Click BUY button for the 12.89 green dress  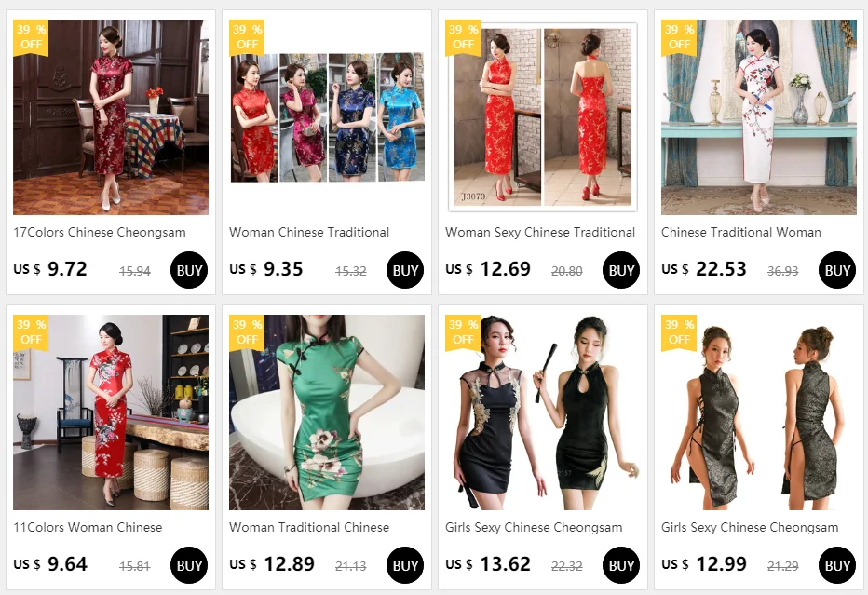405,565
